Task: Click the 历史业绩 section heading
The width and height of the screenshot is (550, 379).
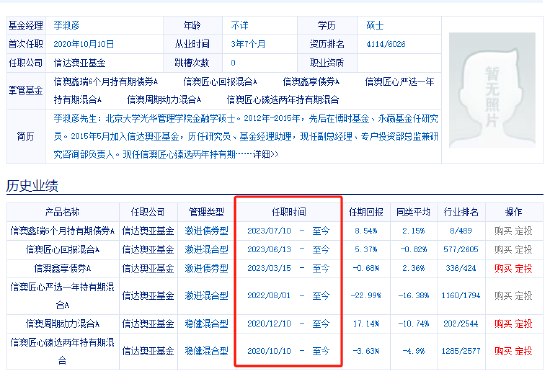Action: click(32, 186)
